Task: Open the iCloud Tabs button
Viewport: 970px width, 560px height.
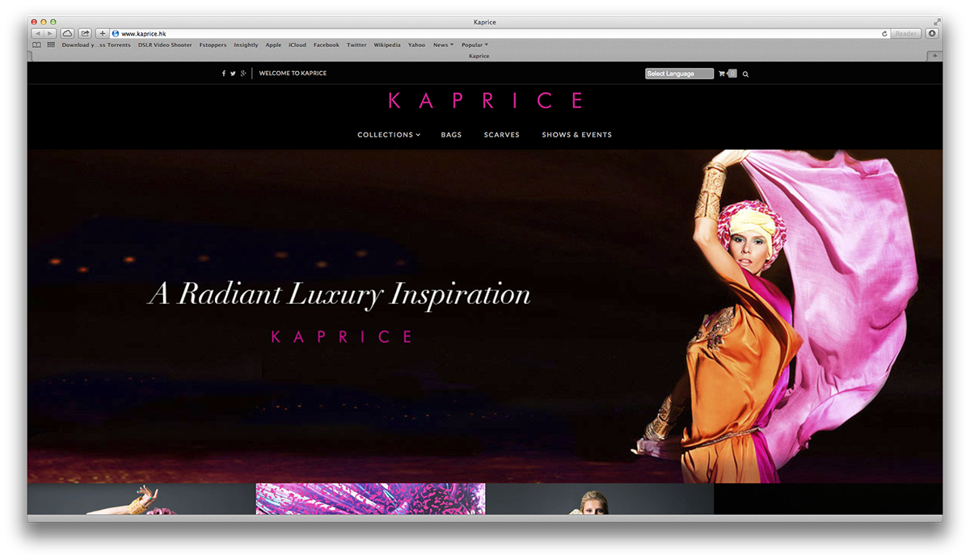Action: pyautogui.click(x=68, y=33)
